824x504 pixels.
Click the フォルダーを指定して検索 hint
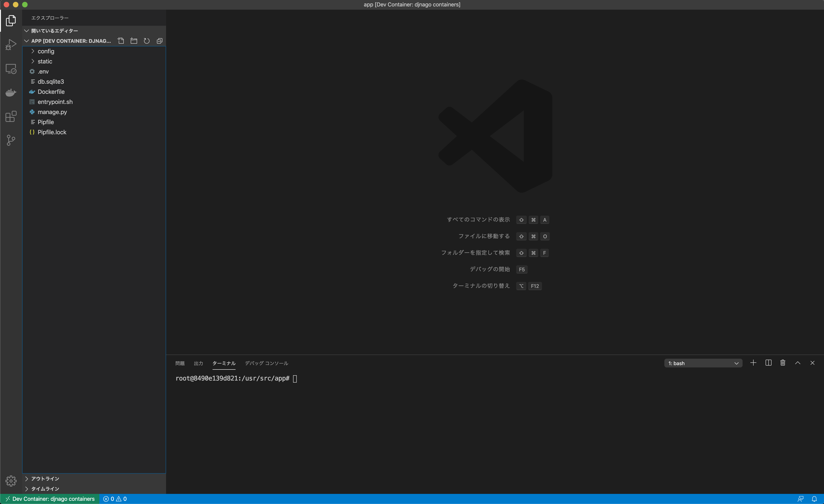[x=475, y=253]
